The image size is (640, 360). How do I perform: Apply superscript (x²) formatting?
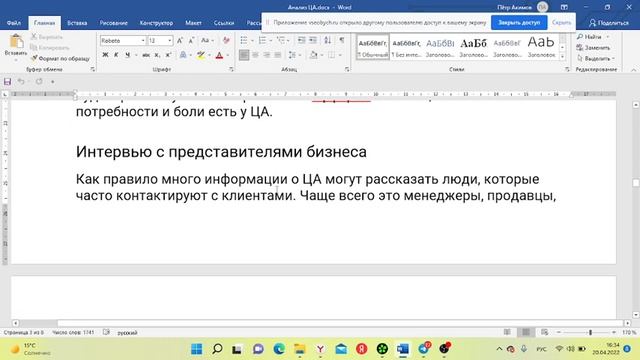(168, 55)
